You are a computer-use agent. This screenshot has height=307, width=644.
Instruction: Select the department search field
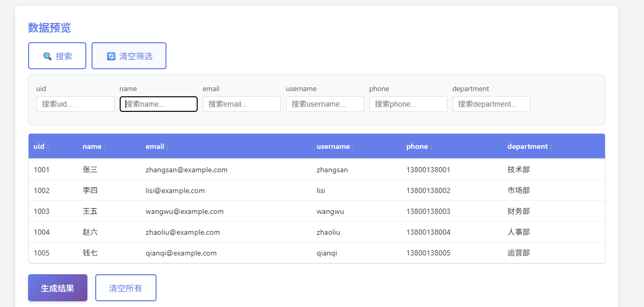(x=492, y=104)
